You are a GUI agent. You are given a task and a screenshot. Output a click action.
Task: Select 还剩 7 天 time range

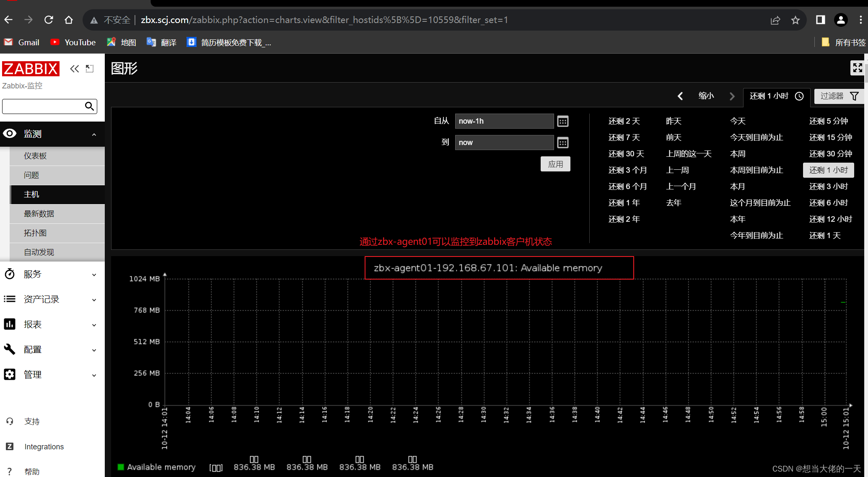[x=624, y=137]
